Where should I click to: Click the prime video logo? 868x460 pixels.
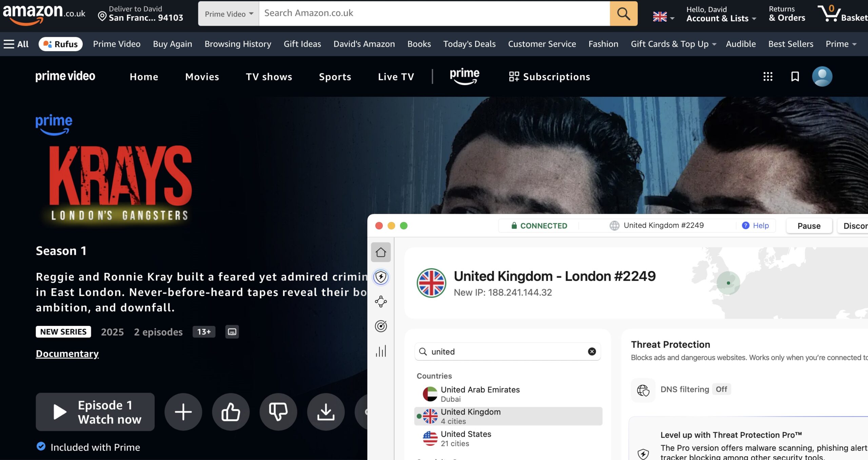pos(65,76)
